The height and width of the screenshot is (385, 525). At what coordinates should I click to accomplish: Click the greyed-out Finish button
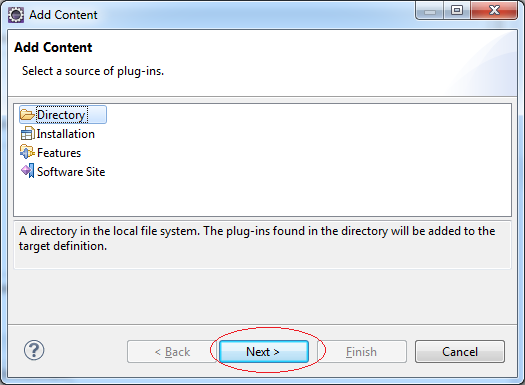click(362, 352)
